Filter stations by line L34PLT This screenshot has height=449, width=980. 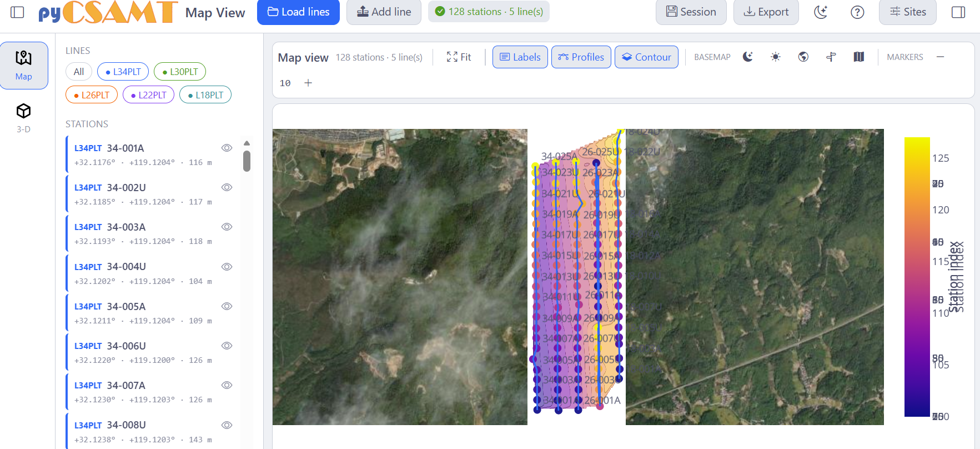(123, 72)
